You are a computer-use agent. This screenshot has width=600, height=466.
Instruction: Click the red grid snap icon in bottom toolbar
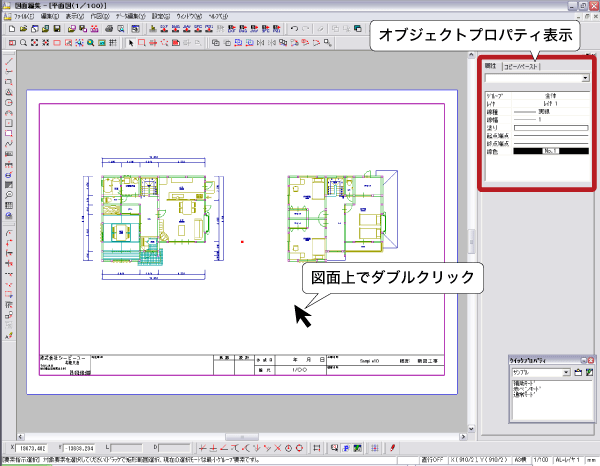[375, 448]
